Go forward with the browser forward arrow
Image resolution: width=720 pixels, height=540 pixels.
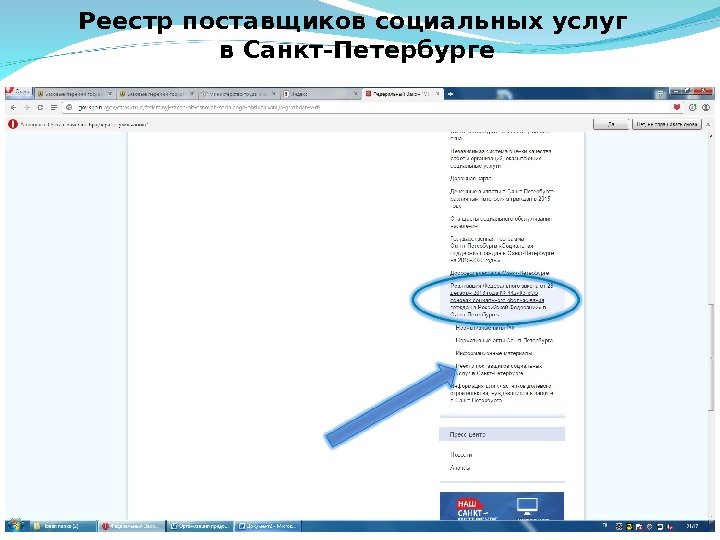click(x=27, y=107)
